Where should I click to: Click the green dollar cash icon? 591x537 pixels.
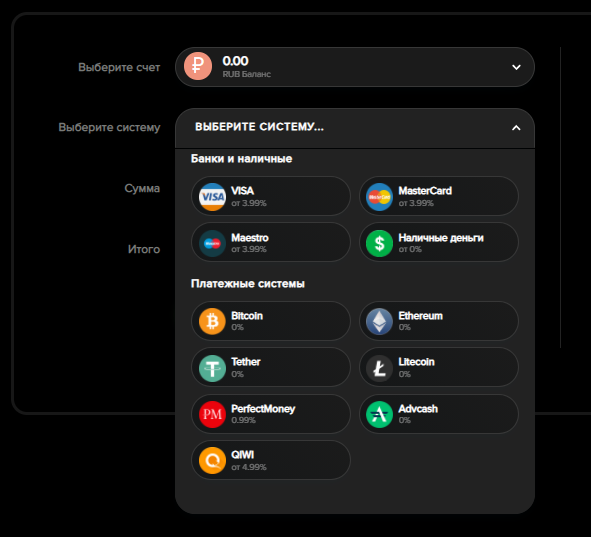tap(379, 243)
